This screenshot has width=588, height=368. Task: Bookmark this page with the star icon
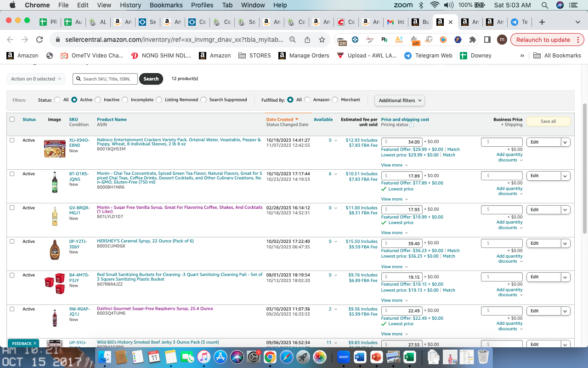pyautogui.click(x=322, y=40)
